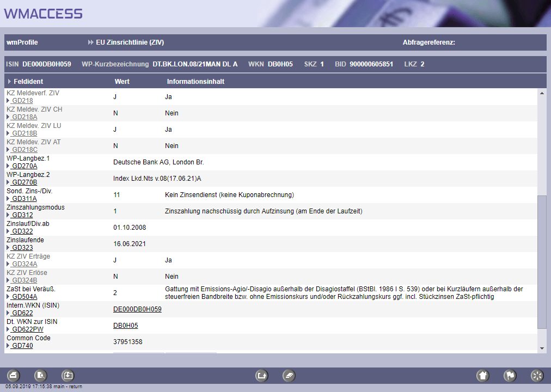Image resolution: width=551 pixels, height=392 pixels.
Task: Open the GD270A field link
Action: tap(25, 166)
